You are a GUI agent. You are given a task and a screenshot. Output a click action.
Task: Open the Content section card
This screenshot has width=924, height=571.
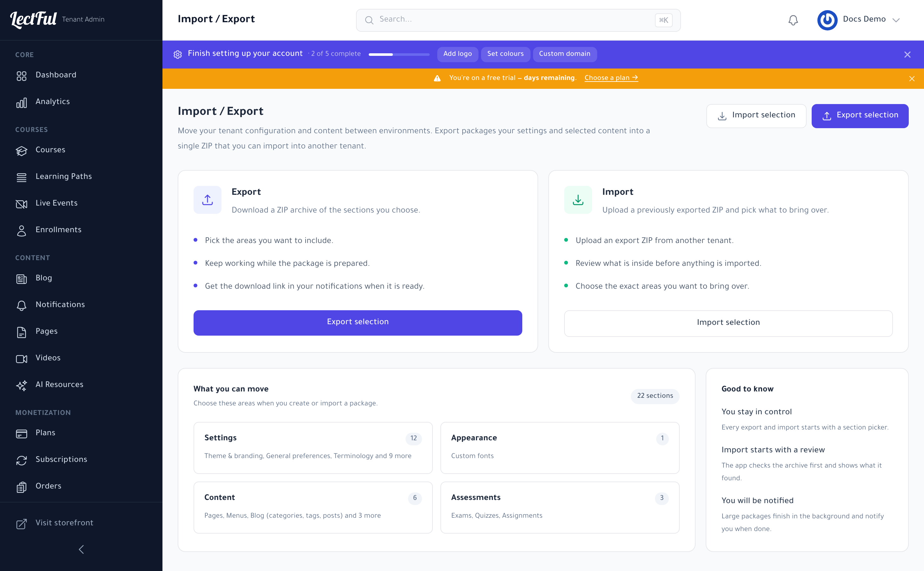click(313, 507)
